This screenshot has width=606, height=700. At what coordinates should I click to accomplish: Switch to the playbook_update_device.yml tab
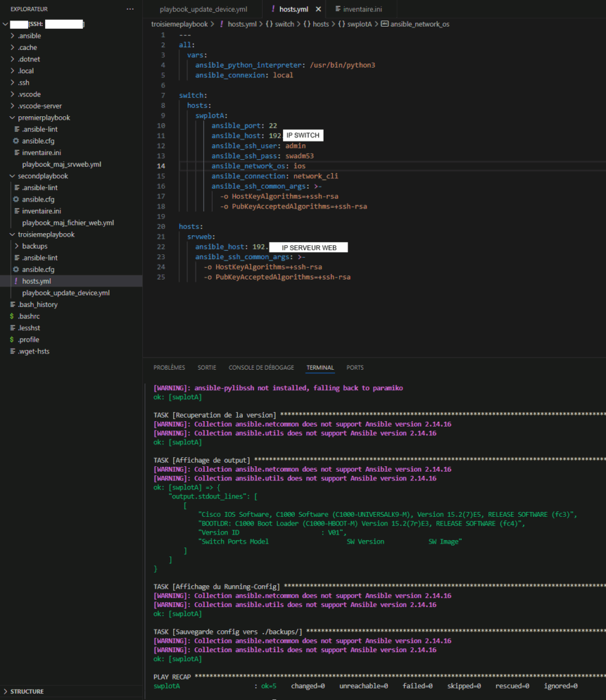pos(203,10)
